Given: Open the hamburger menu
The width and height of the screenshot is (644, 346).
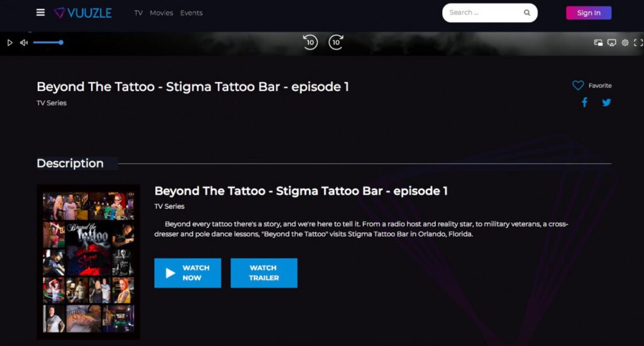Looking at the screenshot, I should click(x=41, y=13).
